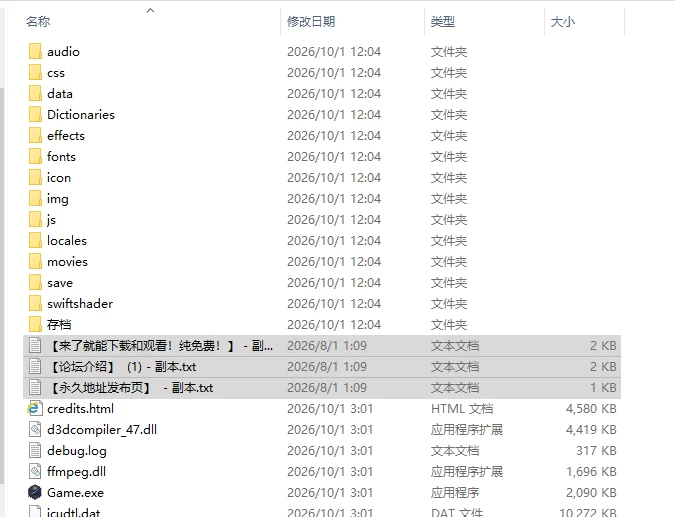Viewport: 675px width, 517px height.
Task: Select the credits.html file name
Action: point(81,409)
